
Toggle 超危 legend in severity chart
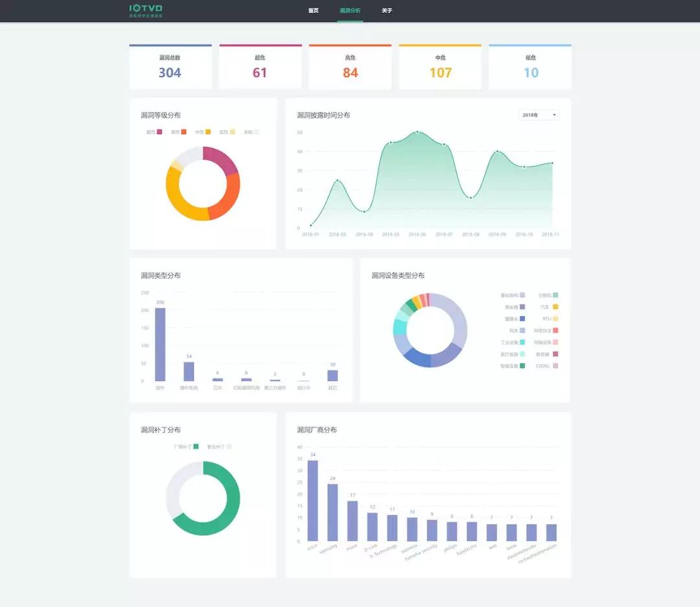pyautogui.click(x=154, y=132)
